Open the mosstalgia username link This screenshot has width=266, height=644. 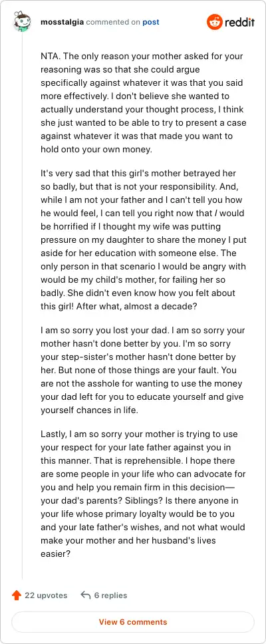(x=63, y=22)
